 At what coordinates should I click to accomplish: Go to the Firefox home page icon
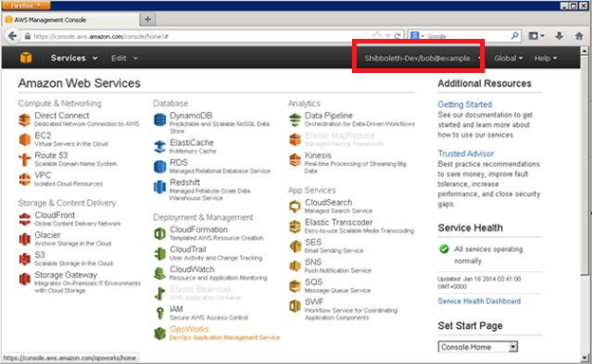pos(579,36)
